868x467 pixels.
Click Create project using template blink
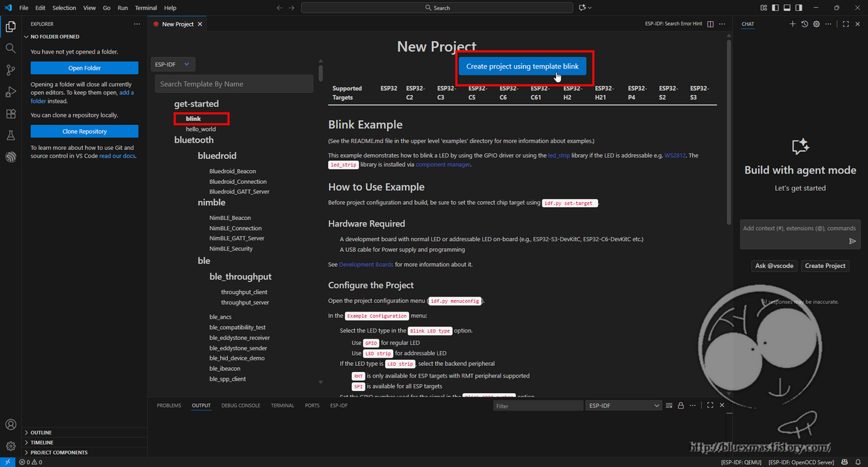523,67
